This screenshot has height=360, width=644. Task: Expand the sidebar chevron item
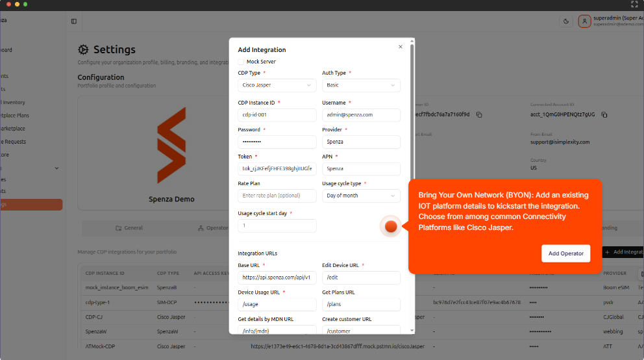pos(56,168)
